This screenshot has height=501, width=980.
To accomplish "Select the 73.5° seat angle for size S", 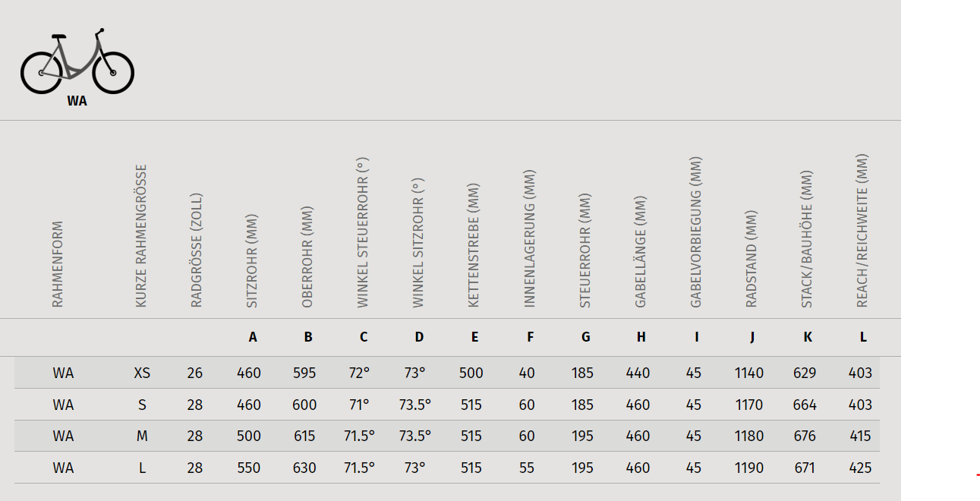I will (415, 405).
